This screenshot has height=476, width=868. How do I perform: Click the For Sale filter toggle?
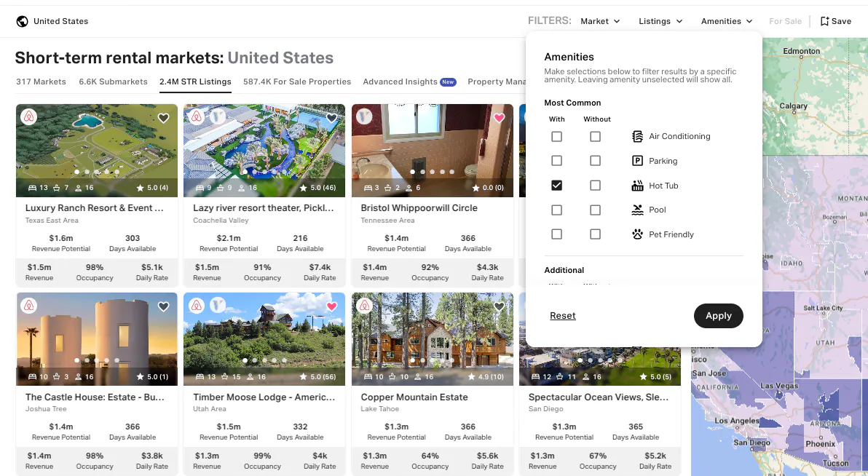tap(785, 21)
